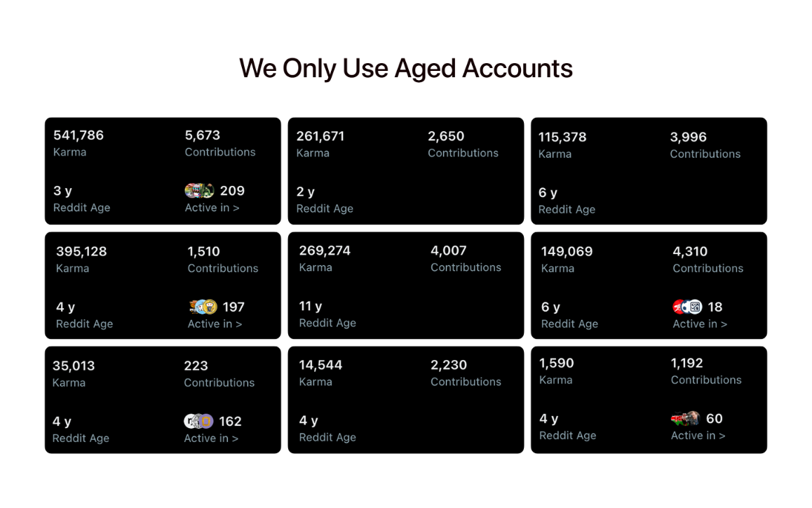812x508 pixels.
Task: Click the 2,230 contributions number
Action: tap(449, 365)
